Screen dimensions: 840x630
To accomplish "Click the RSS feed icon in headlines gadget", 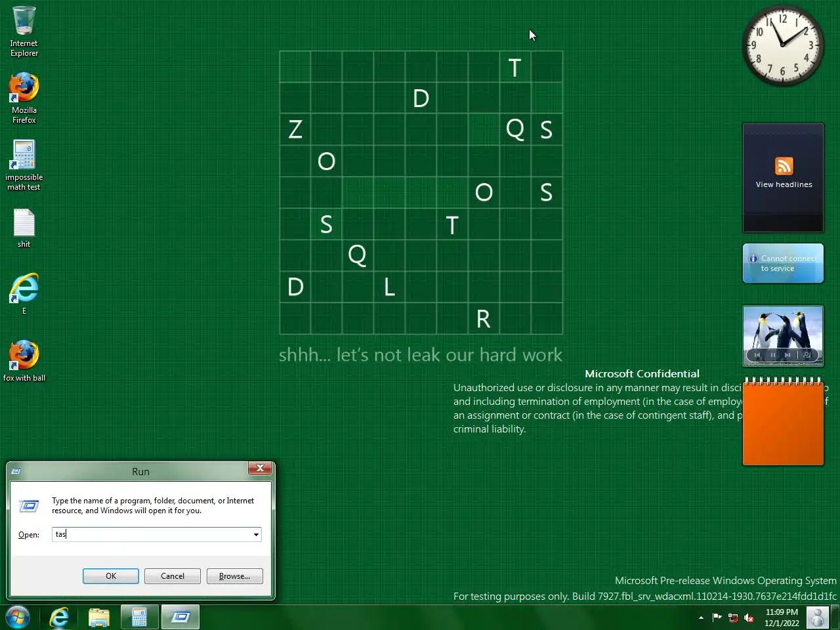I will (x=784, y=166).
